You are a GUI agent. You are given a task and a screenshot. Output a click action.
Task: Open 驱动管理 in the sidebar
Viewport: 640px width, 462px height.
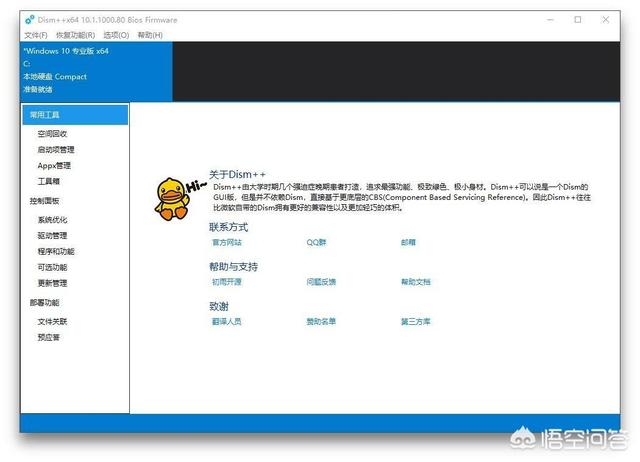pyautogui.click(x=52, y=235)
